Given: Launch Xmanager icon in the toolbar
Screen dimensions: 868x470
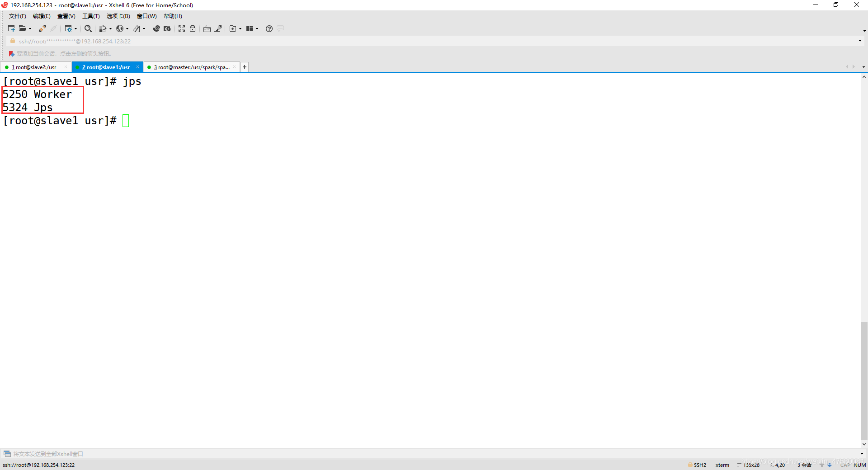Looking at the screenshot, I should coord(167,28).
